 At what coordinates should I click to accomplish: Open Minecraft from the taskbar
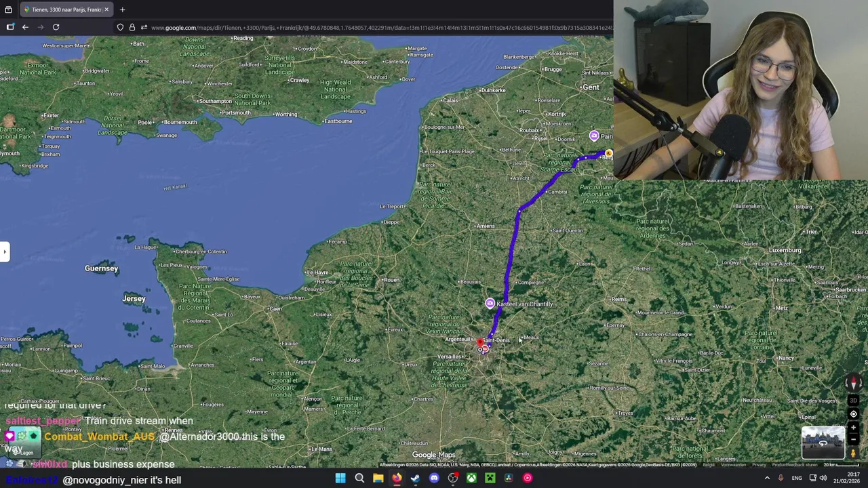point(490,478)
